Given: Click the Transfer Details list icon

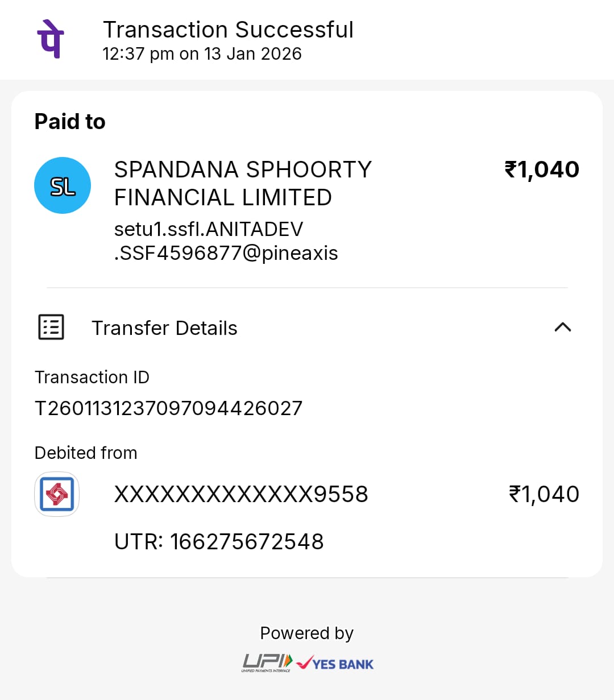Looking at the screenshot, I should 51,327.
